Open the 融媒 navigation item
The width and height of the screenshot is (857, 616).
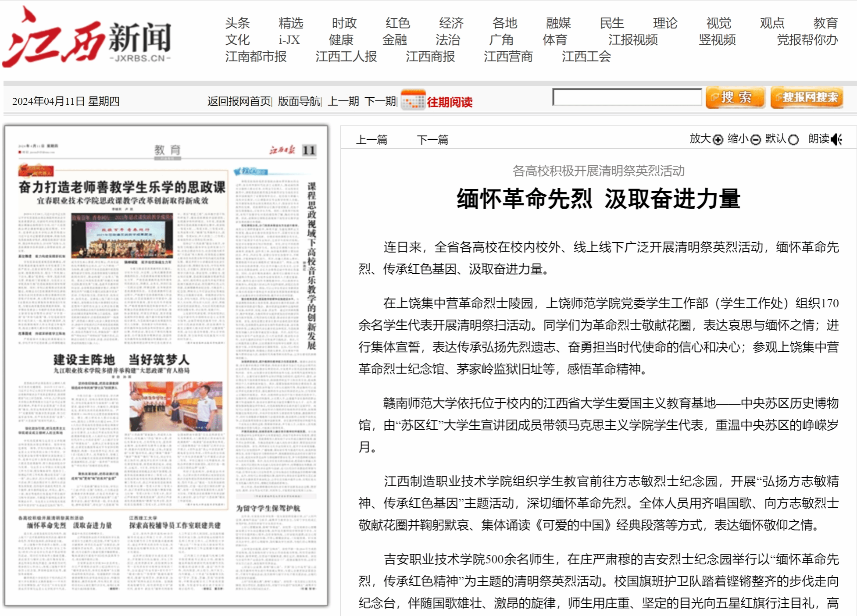[558, 23]
